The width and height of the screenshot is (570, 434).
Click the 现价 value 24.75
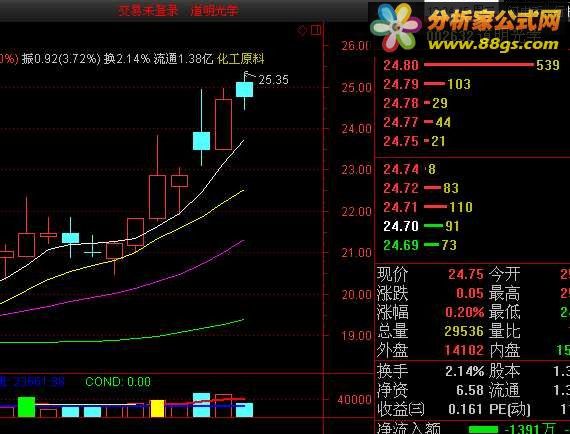point(466,274)
